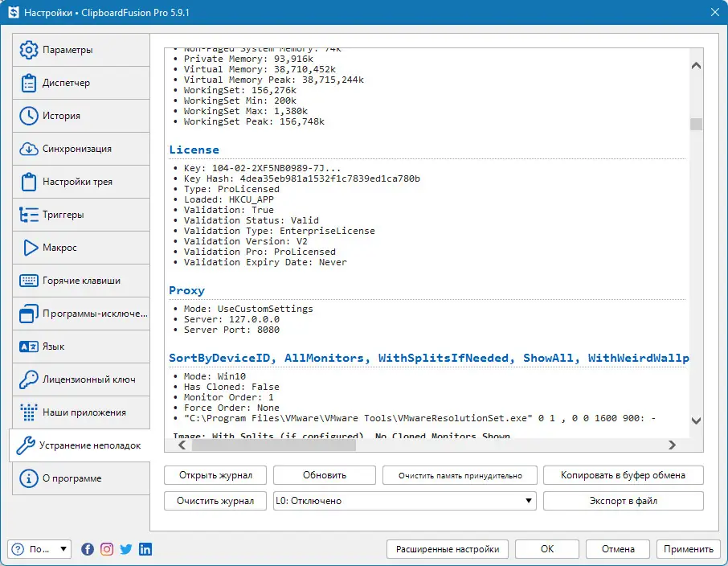The image size is (728, 566).
Task: Click the Макрос play triangle icon
Action: (31, 248)
